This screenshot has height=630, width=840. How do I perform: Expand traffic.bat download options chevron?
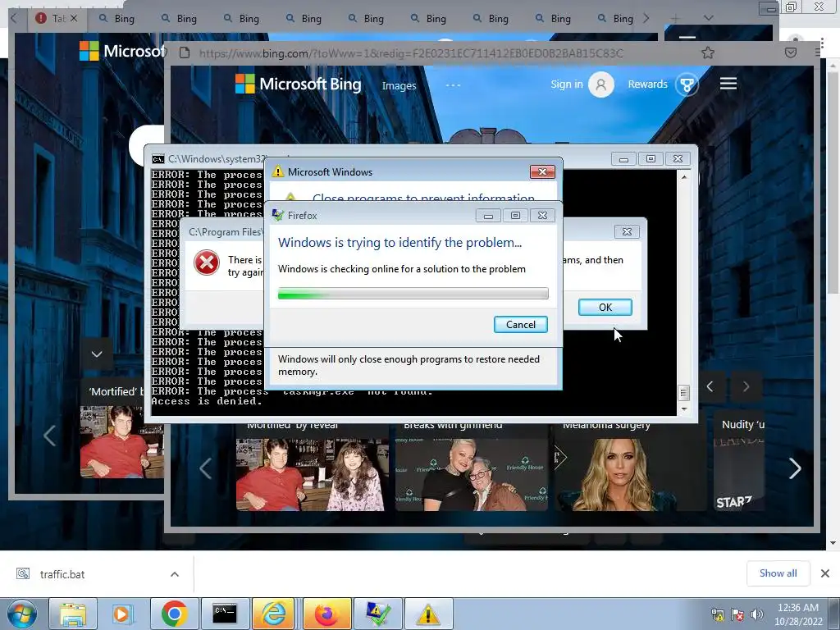point(175,574)
